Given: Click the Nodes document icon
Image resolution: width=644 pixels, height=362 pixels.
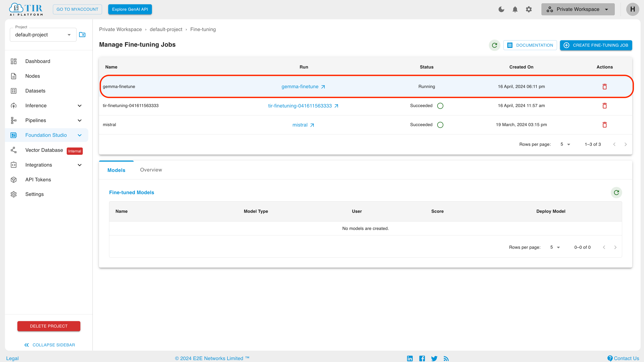Looking at the screenshot, I should point(14,76).
